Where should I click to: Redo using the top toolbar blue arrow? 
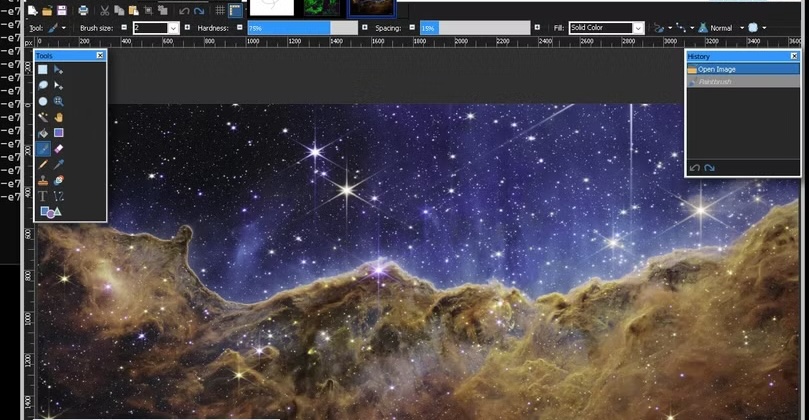(199, 11)
